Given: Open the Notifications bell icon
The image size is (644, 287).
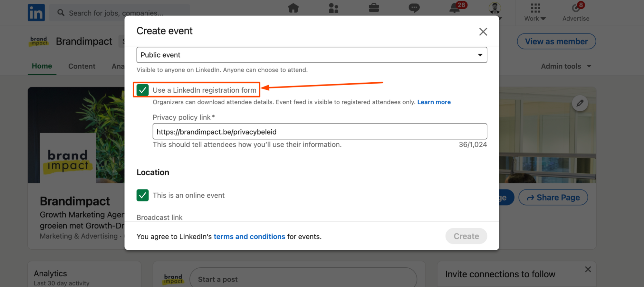Looking at the screenshot, I should click(455, 8).
